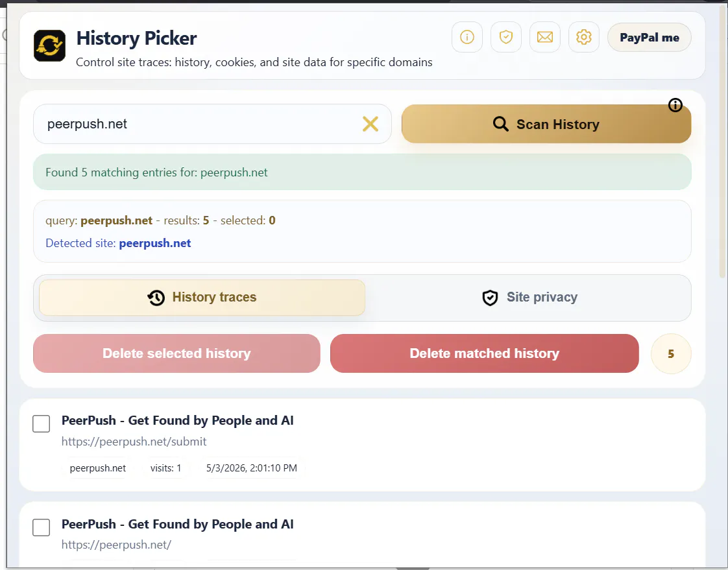Click the peerpush.net domain tag in first entry
The image size is (728, 570).
pos(98,468)
